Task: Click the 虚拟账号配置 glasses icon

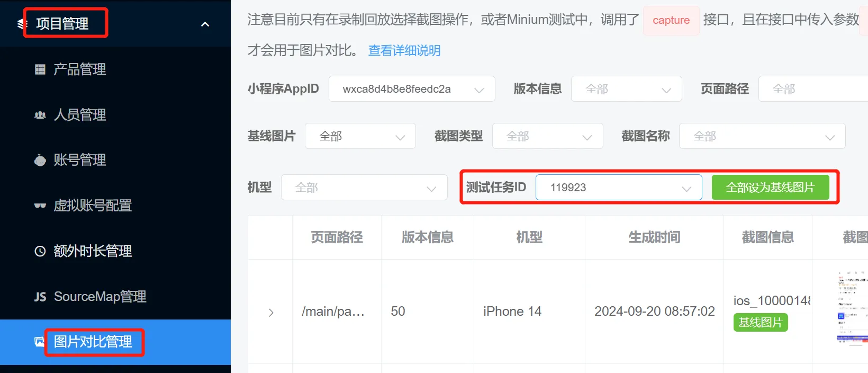Action: pyautogui.click(x=40, y=206)
